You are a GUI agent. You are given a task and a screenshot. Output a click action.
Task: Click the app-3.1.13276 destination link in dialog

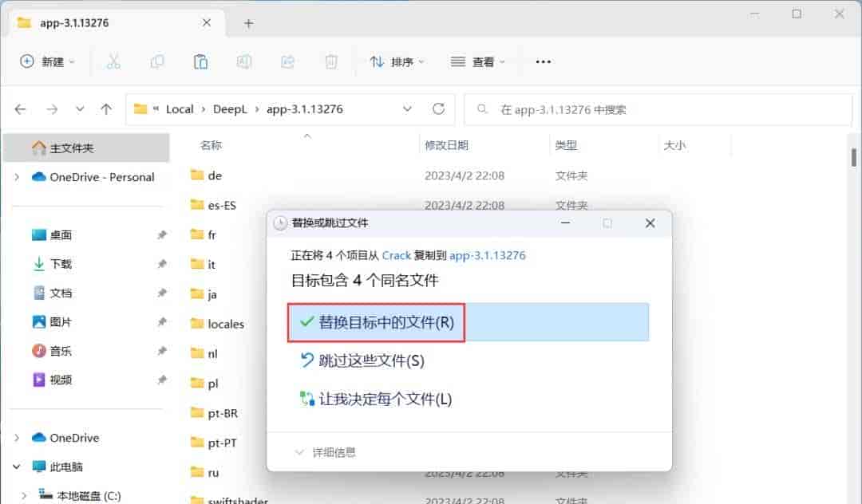pyautogui.click(x=488, y=255)
